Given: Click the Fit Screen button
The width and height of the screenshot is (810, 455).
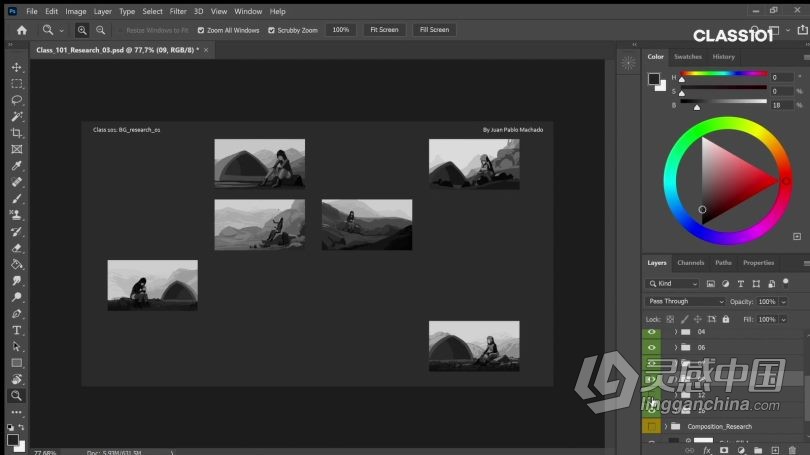Looking at the screenshot, I should click(x=384, y=30).
